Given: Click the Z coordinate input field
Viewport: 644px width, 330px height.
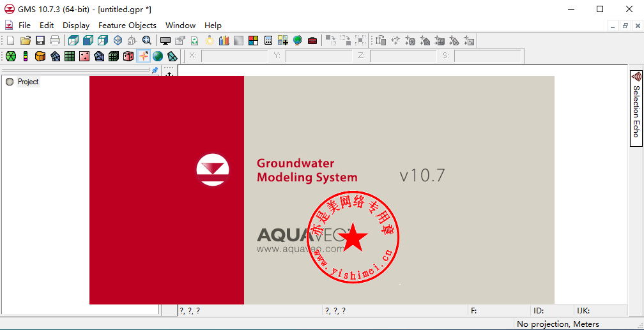Looking at the screenshot, I should (403, 56).
